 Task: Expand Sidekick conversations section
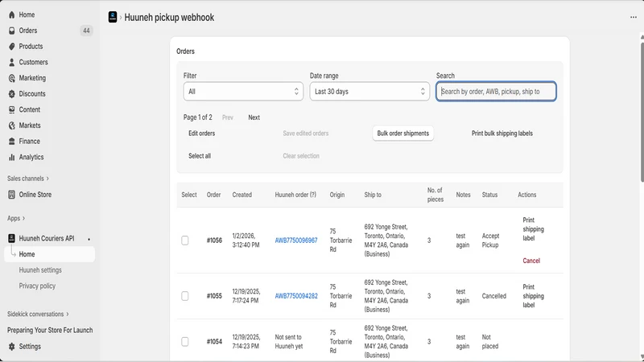coord(38,314)
